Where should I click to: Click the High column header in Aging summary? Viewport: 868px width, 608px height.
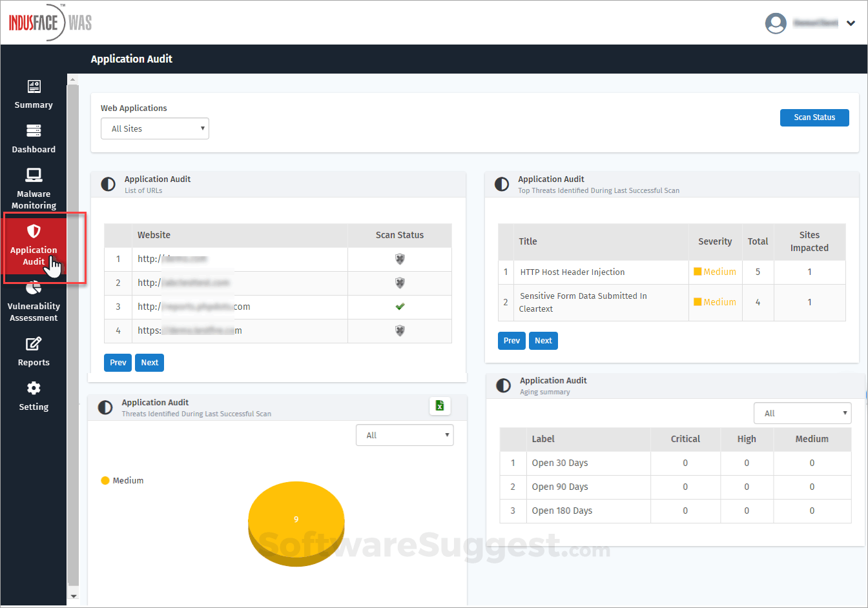[747, 439]
